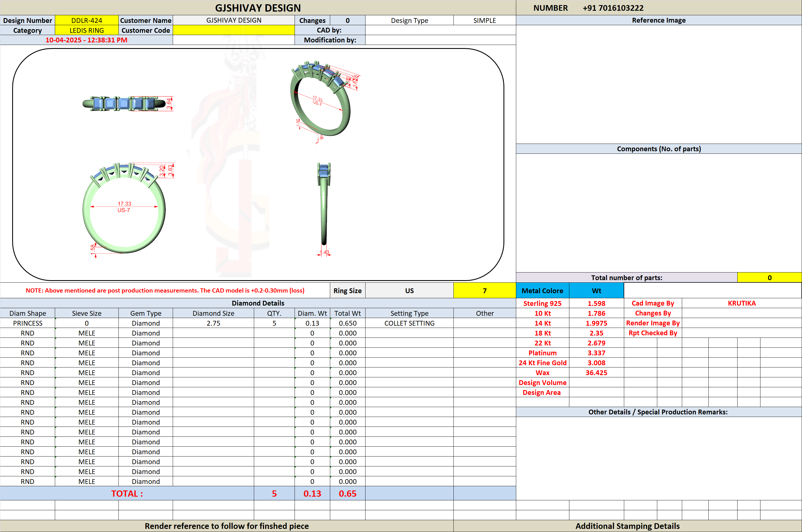Click the blue Wt header cell
The width and height of the screenshot is (802, 532).
[596, 291]
